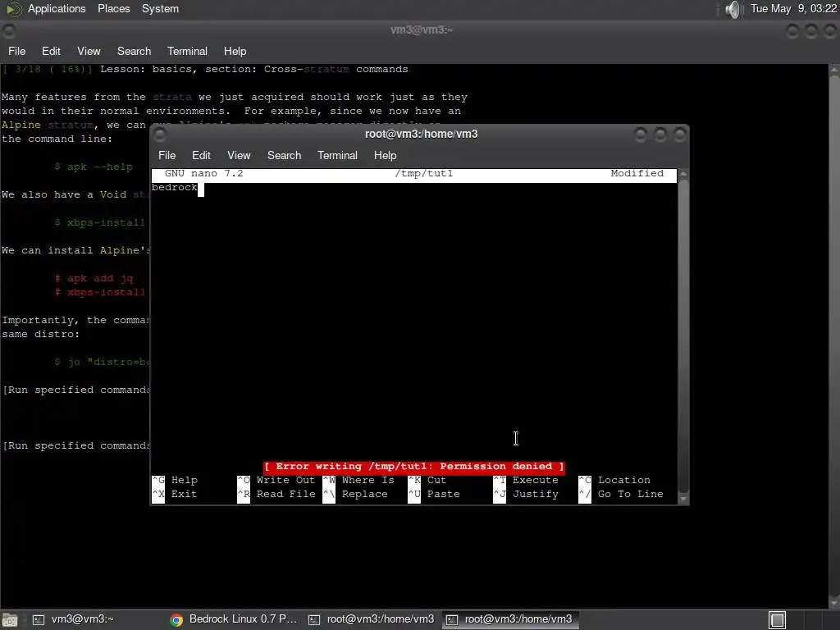Switch to first root@vm3:/home/vm3 taskbar entry
Image resolution: width=840 pixels, height=630 pixels.
(372, 619)
